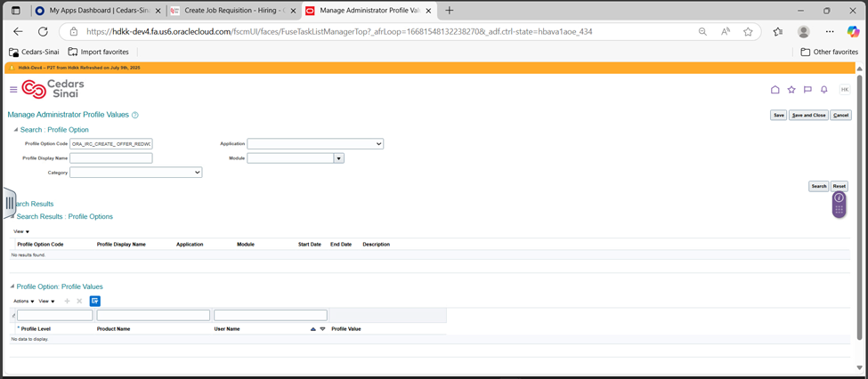Open the View menu in Profile Values

tap(46, 301)
